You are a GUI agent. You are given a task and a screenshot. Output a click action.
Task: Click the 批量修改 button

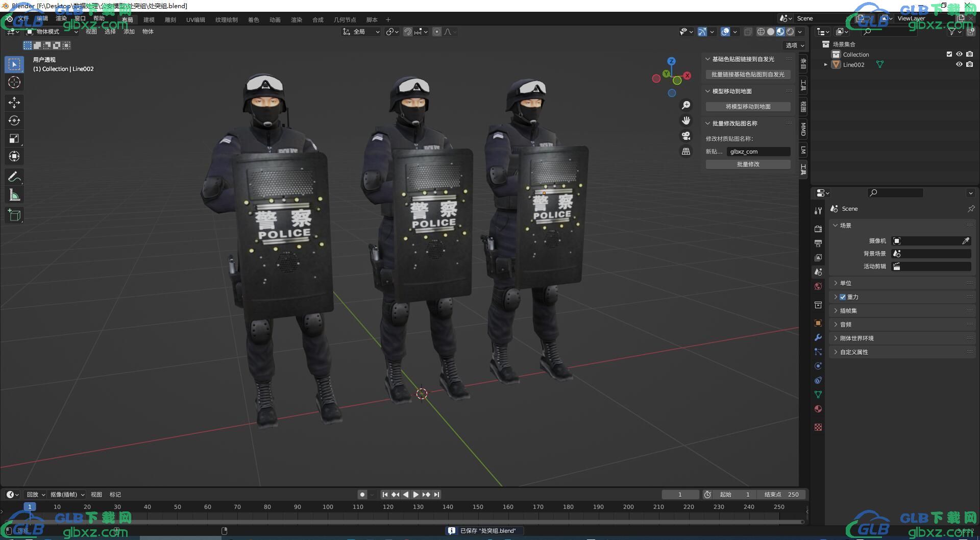748,164
